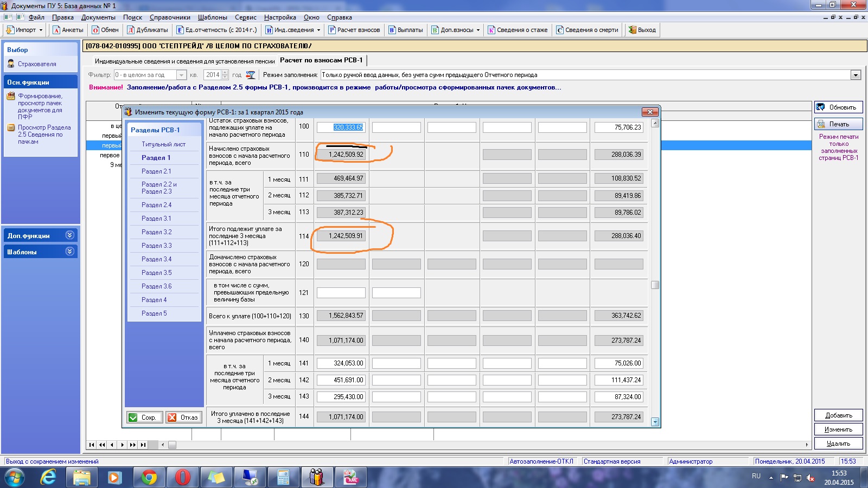Open the Обмен toolbar icon

pos(96,30)
